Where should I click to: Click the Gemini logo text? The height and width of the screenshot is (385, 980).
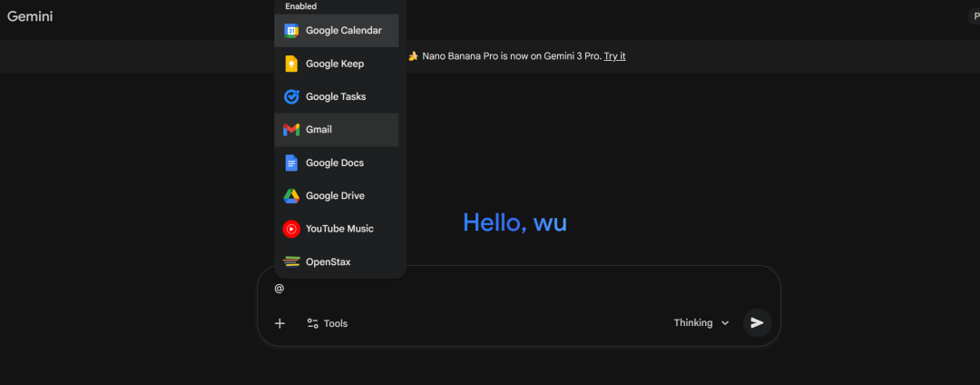point(30,16)
